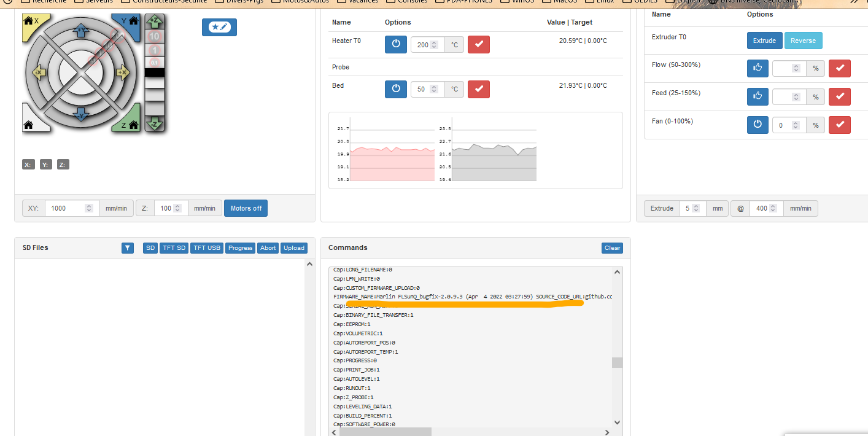Apply Fan speed with red checkmark

click(x=840, y=125)
